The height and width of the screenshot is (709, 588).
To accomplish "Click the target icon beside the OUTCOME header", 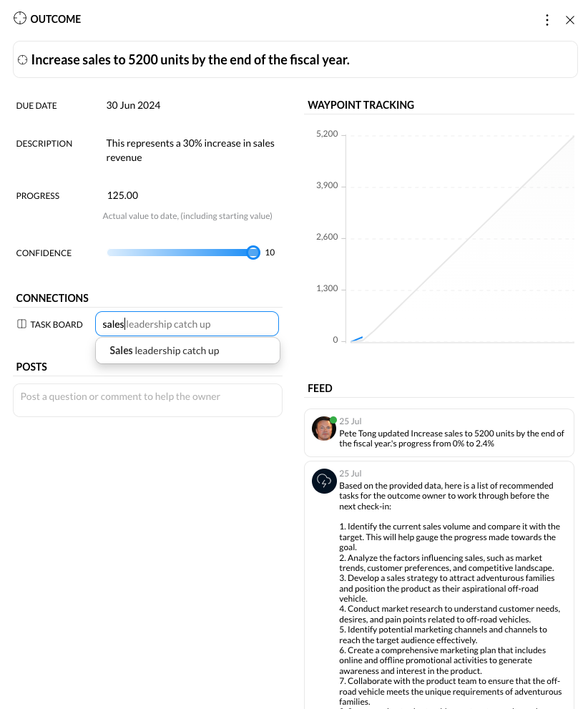I will [x=20, y=19].
